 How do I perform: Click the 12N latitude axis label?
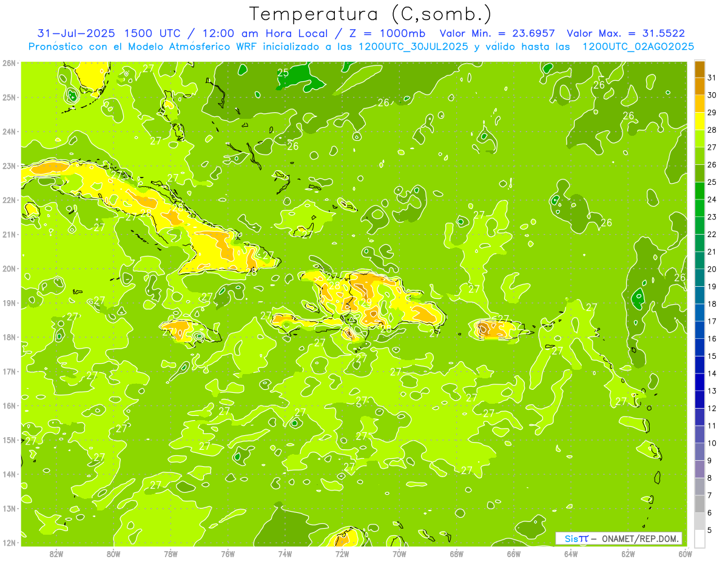click(8, 543)
